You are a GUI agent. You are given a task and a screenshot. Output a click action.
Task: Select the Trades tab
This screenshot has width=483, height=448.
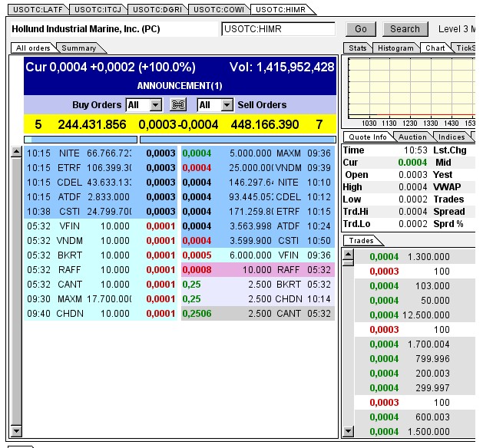click(x=361, y=241)
